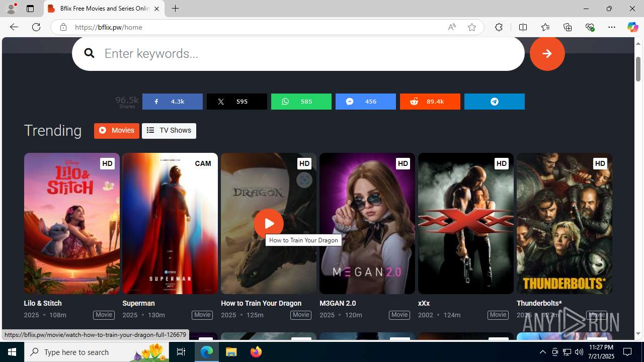Click the Movie tag under Superman
Screen dimensions: 644x362
coord(202,315)
